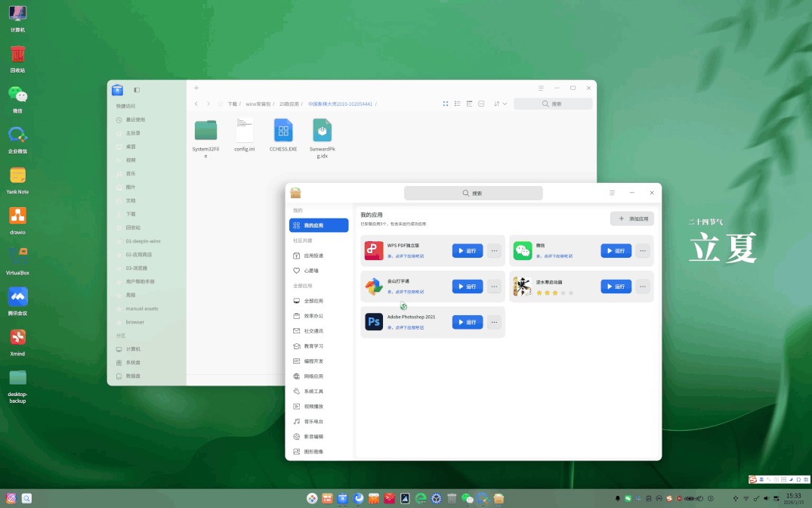Open the file manager hamburger menu
This screenshot has width=812, height=508.
[541, 88]
